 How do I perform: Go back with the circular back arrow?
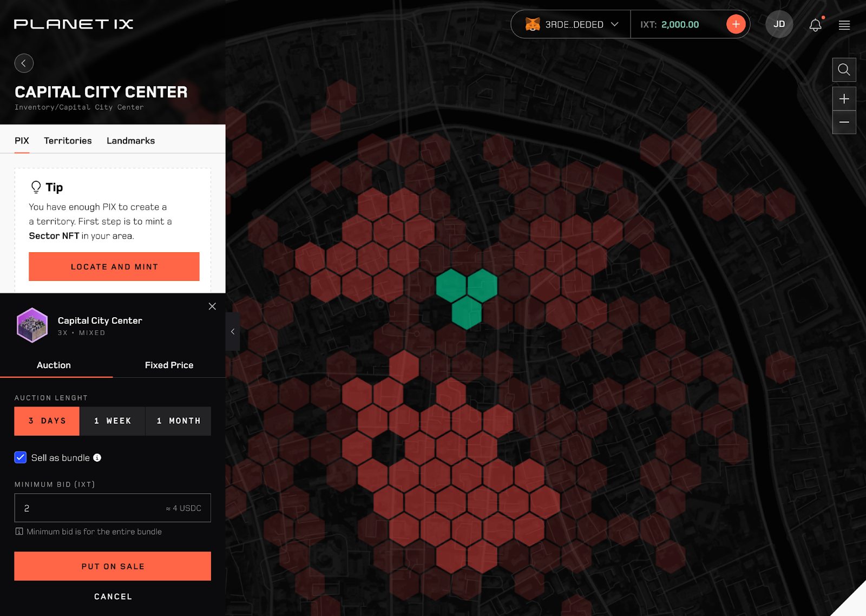point(24,63)
